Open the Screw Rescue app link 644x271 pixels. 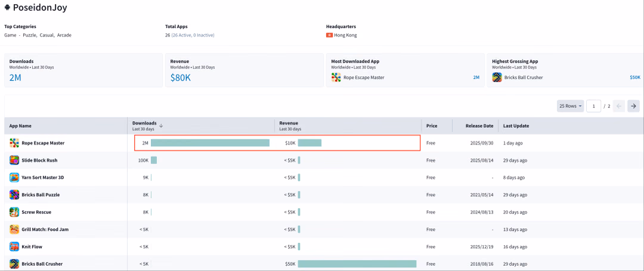pos(36,212)
